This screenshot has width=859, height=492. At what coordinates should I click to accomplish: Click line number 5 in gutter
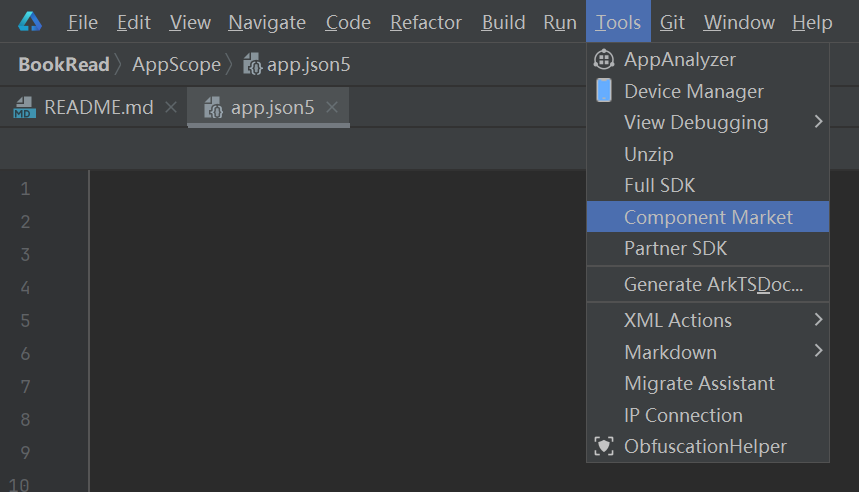25,321
